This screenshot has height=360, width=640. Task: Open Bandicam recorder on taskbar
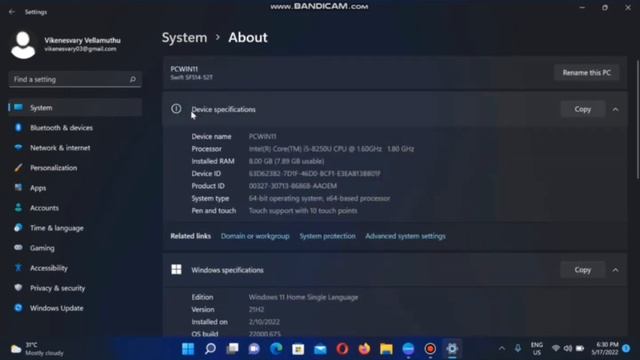coord(430,349)
